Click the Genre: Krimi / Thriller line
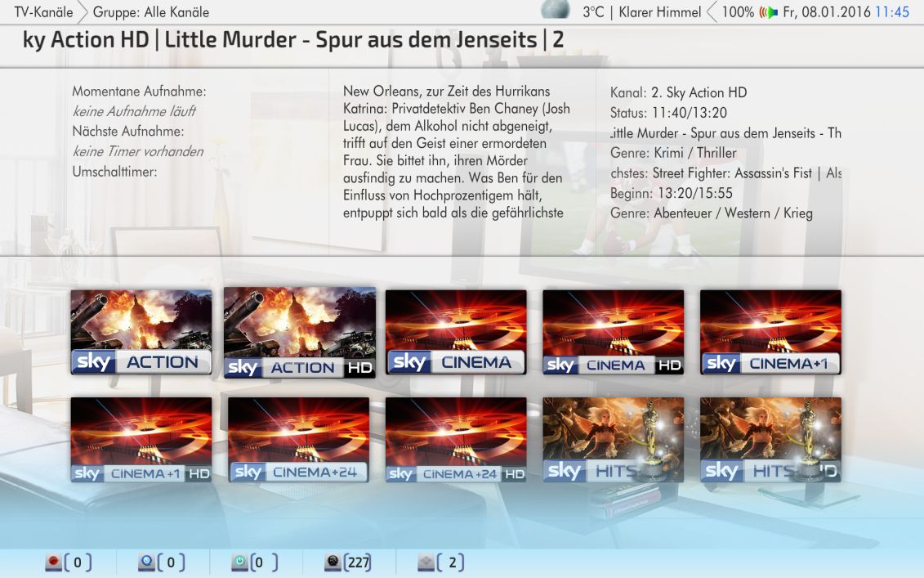Viewport: 924px width, 578px height. pyautogui.click(x=673, y=153)
